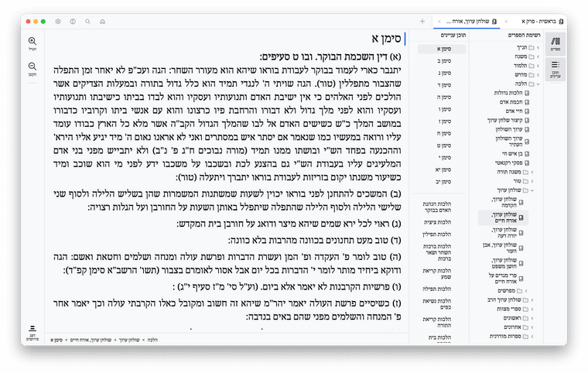Zoom in the text with magnifier plus

(32, 43)
